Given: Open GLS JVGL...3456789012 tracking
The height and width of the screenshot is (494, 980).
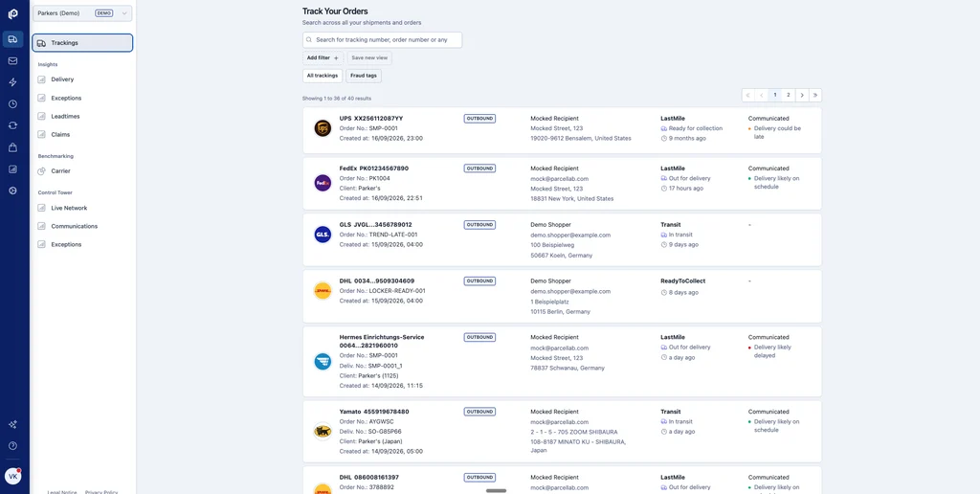Looking at the screenshot, I should [x=375, y=224].
